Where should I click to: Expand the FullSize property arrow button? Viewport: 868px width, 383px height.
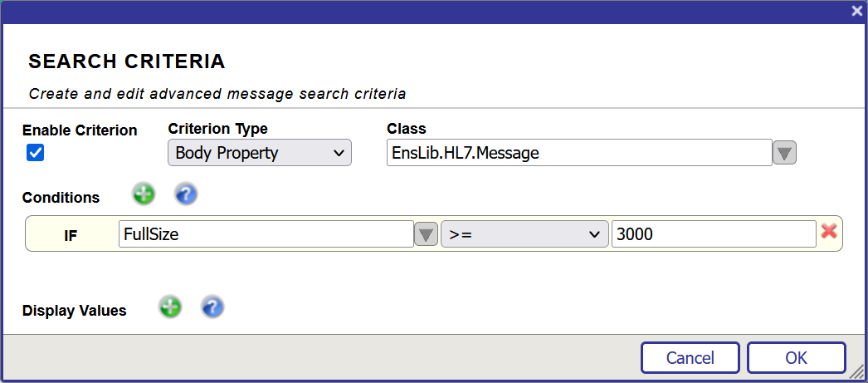coord(426,234)
